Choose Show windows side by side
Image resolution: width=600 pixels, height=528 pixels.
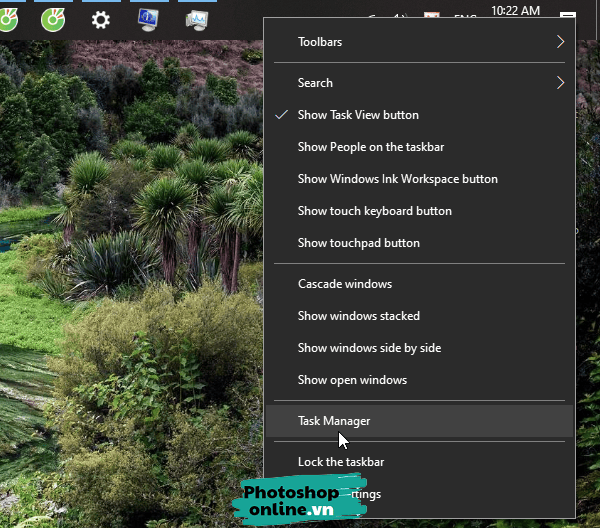click(x=369, y=348)
